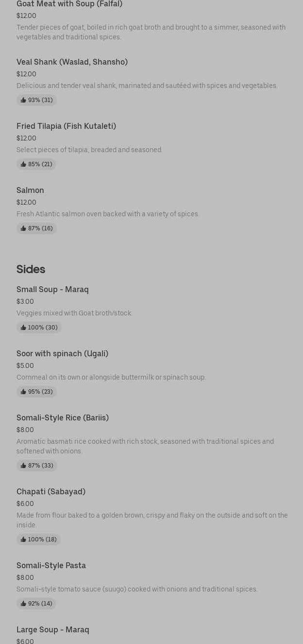Click Somali-Style Rice thumbs-up icon
Image resolution: width=303 pixels, height=644 pixels.
coord(23,466)
